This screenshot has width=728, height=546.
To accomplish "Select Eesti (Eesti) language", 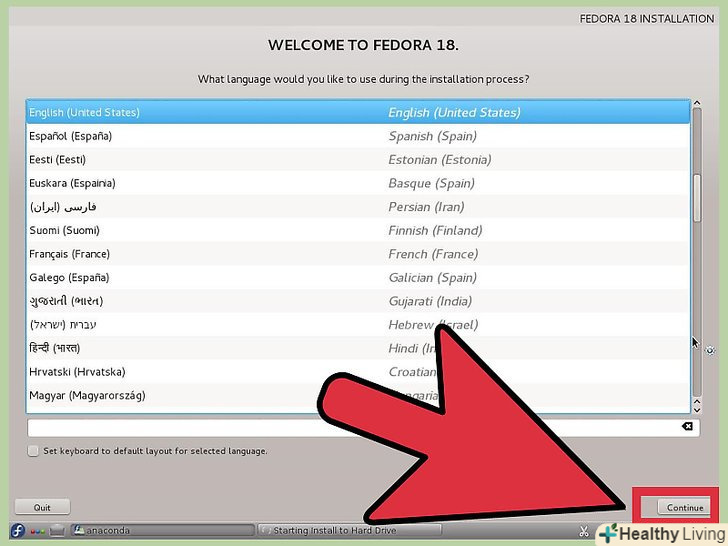I will pos(358,159).
